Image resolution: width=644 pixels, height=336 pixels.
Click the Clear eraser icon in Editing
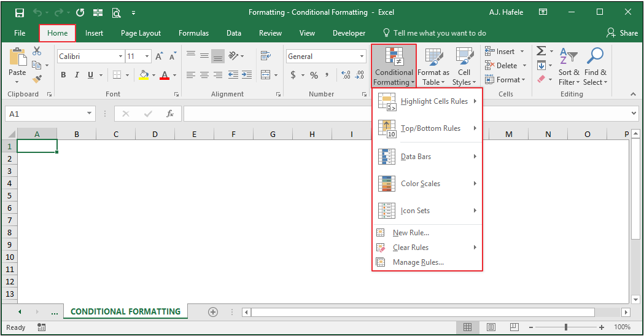tap(541, 79)
